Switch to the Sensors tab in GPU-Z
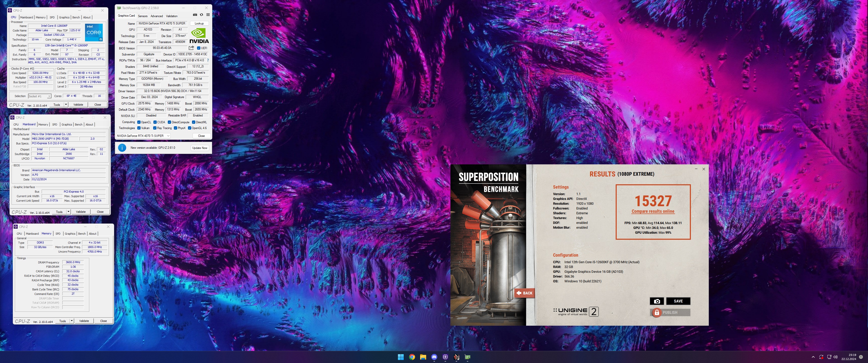 coord(143,16)
